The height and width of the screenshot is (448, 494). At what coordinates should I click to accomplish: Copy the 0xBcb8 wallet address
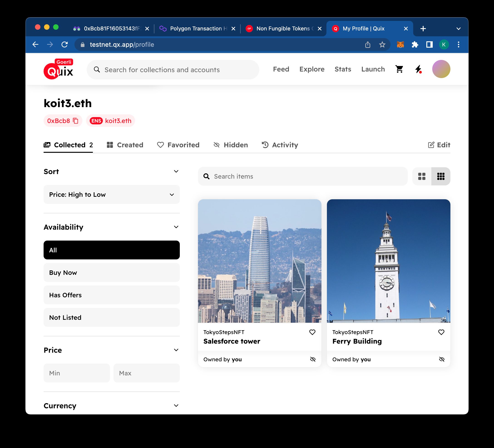[x=76, y=121]
